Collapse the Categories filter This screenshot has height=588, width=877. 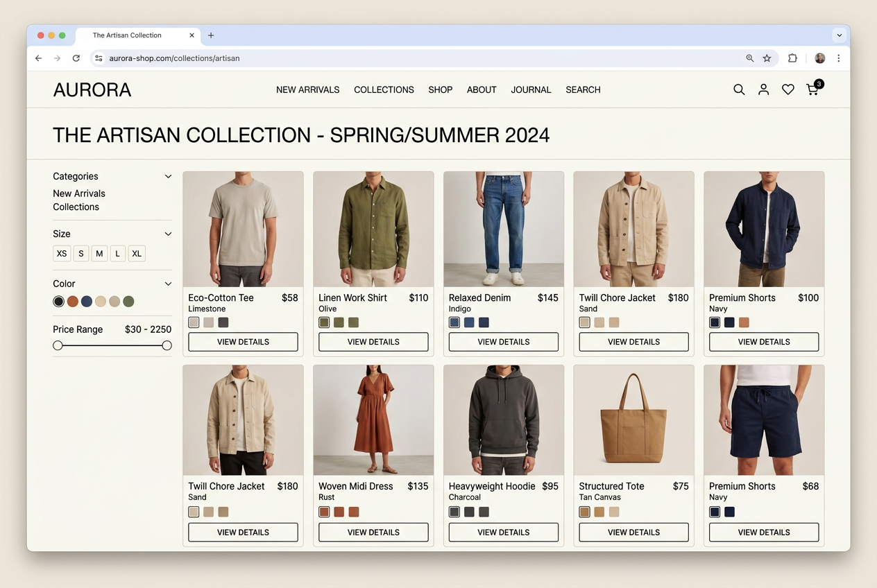tap(168, 176)
